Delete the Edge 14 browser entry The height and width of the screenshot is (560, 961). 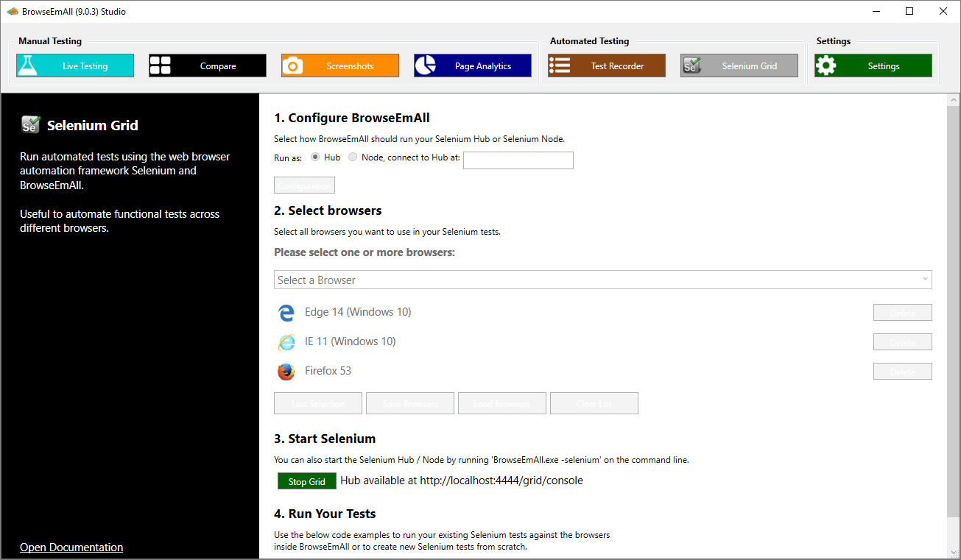click(x=902, y=313)
